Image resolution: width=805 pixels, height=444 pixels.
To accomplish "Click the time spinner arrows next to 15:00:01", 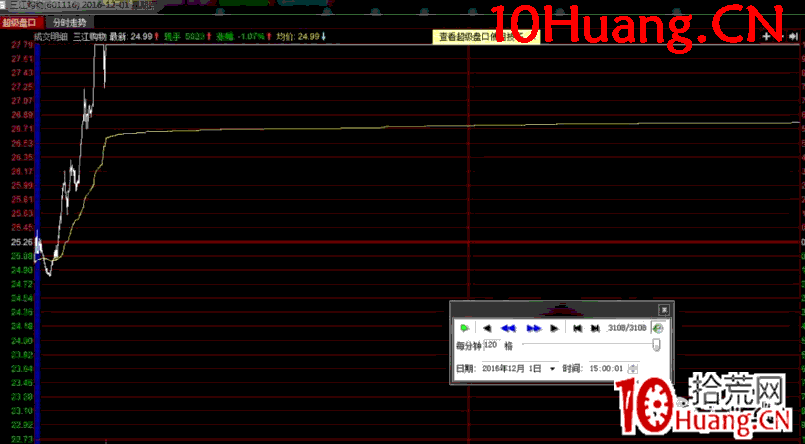I will tap(634, 369).
